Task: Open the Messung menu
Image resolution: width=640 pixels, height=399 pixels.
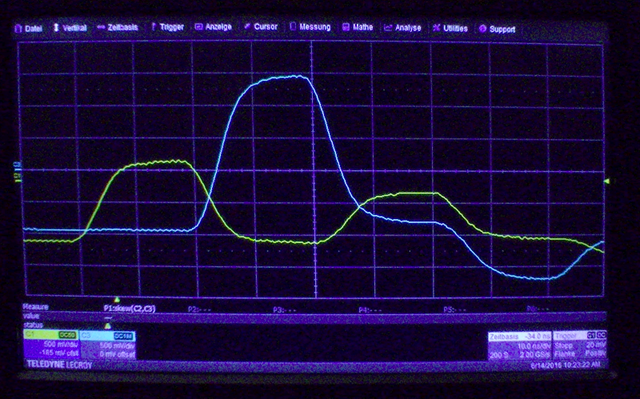Action: 310,27
